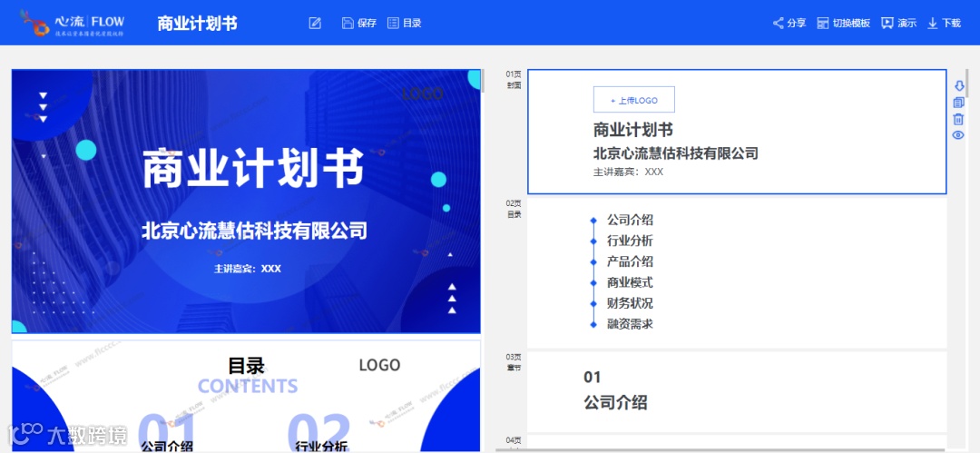Click the 02页 目录 page label
The image size is (980, 453).
(514, 209)
